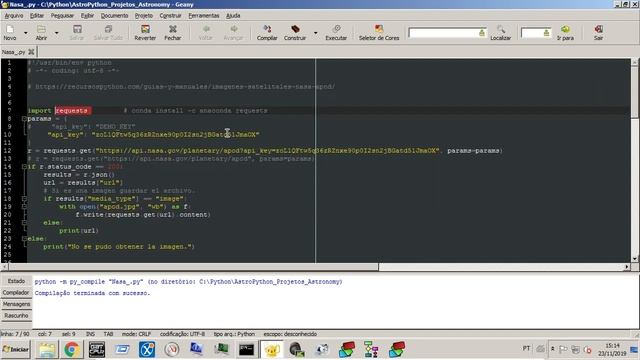
Task: Open Chrome from the taskbar
Action: [72, 350]
